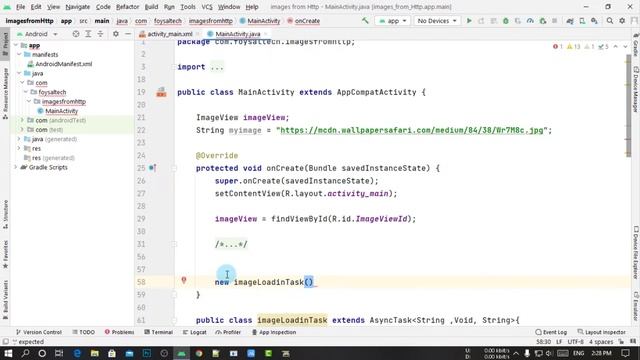Expand all nodes icon in Project panel

click(88, 34)
